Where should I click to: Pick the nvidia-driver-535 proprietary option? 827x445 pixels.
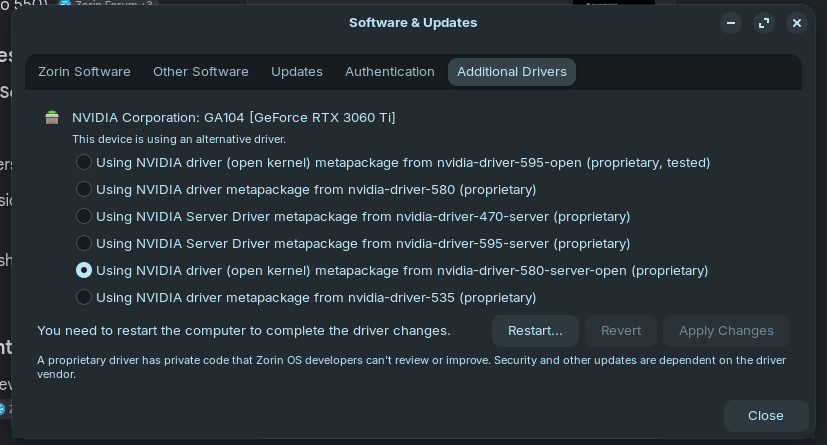pyautogui.click(x=84, y=297)
